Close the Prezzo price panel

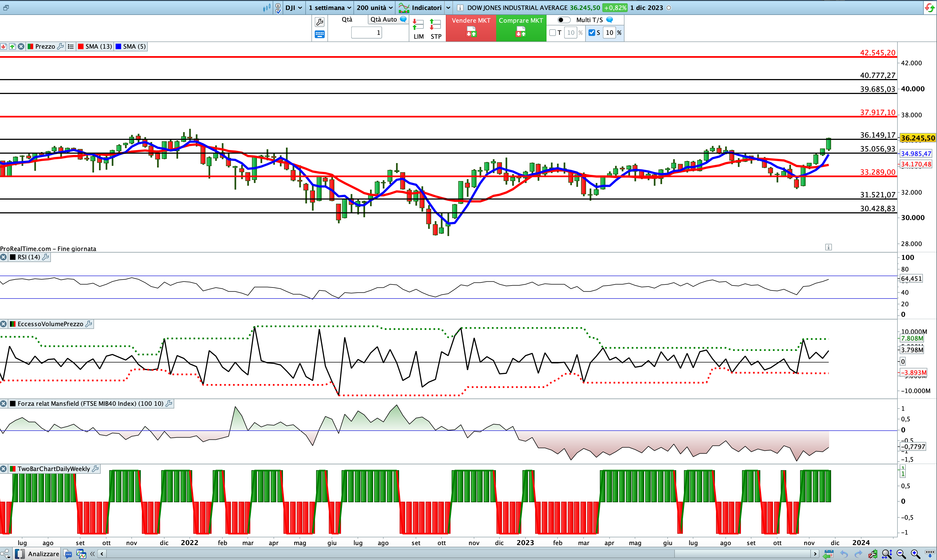tap(21, 46)
